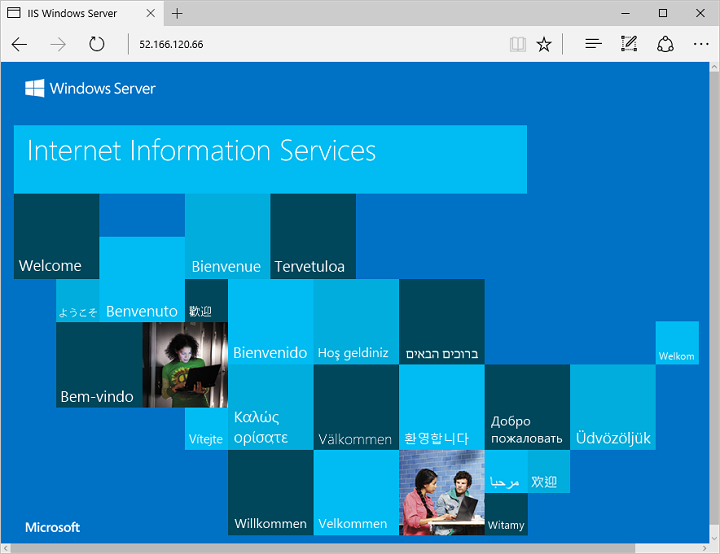Click the two people with laptop photo
The width and height of the screenshot is (720, 554).
tap(442, 492)
